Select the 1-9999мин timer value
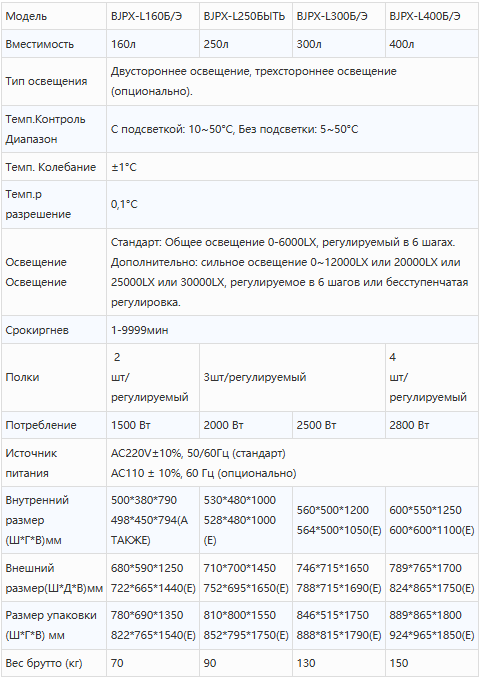This screenshot has height=678, width=480. (x=139, y=330)
